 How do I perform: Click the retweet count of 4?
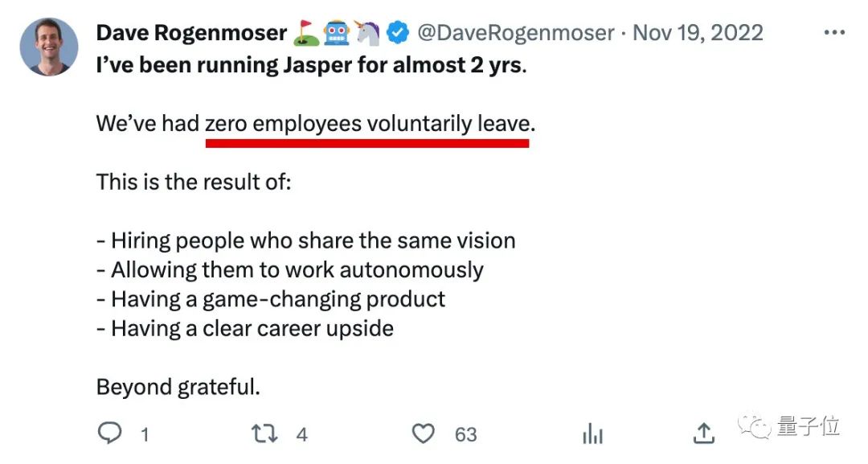click(x=301, y=435)
